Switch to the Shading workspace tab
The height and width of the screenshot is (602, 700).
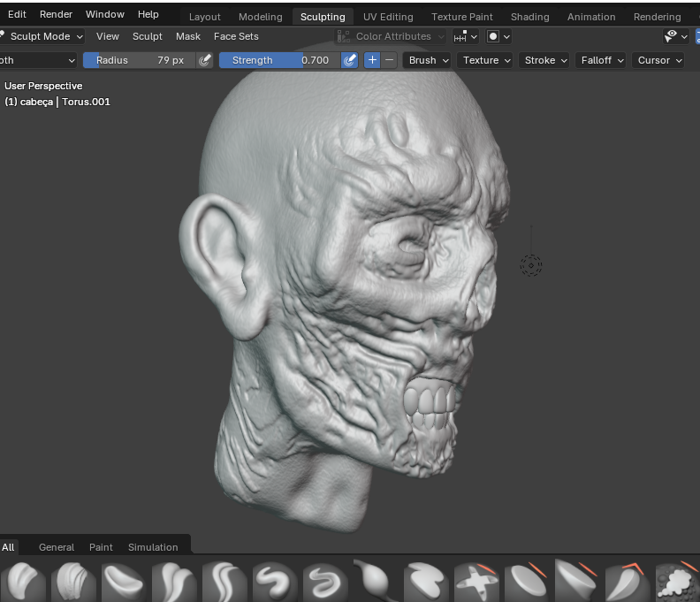[x=530, y=17]
